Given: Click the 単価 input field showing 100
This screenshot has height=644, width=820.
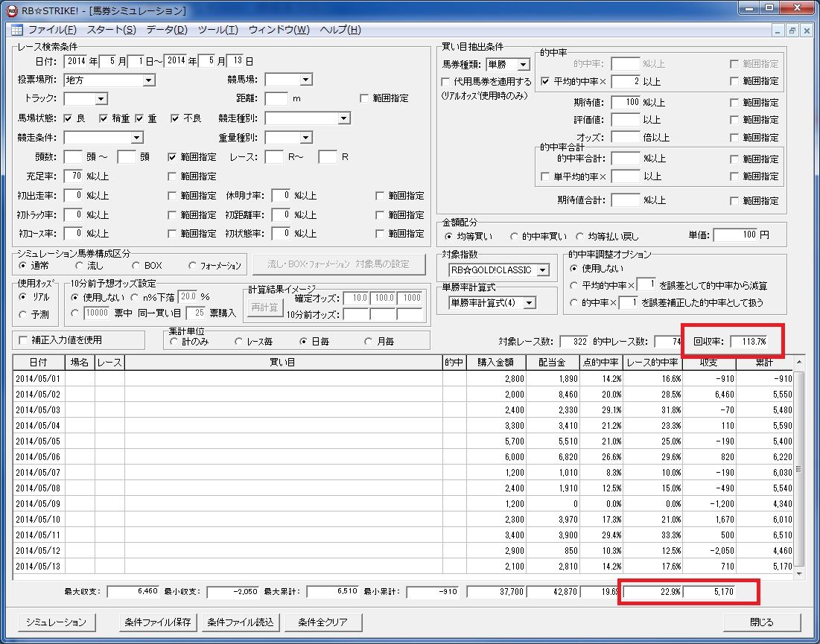Looking at the screenshot, I should (736, 235).
